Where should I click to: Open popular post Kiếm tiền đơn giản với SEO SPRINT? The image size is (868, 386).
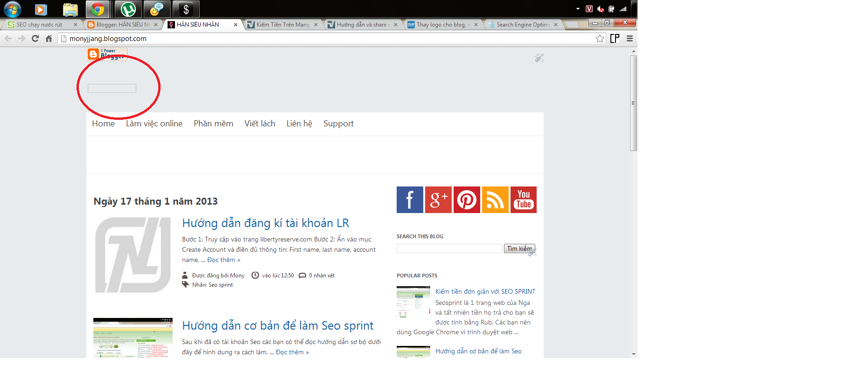pyautogui.click(x=485, y=291)
